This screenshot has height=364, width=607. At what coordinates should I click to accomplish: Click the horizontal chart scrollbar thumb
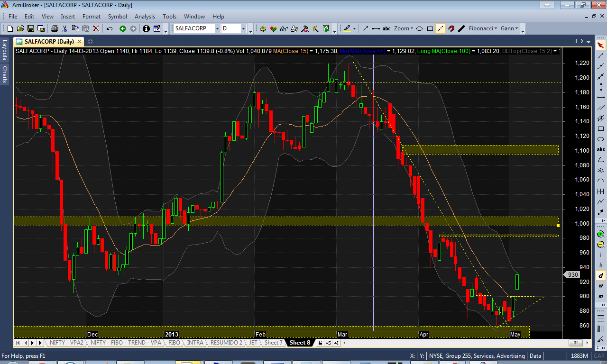pos(575,343)
